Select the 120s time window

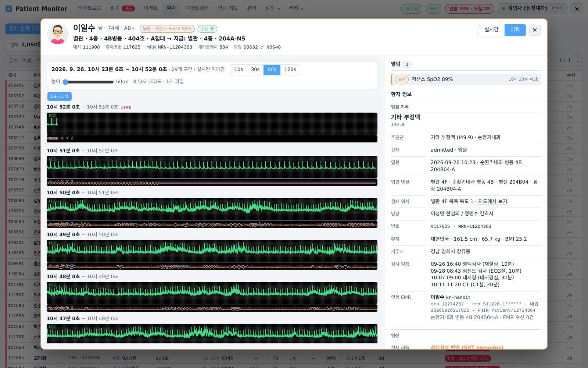(290, 70)
